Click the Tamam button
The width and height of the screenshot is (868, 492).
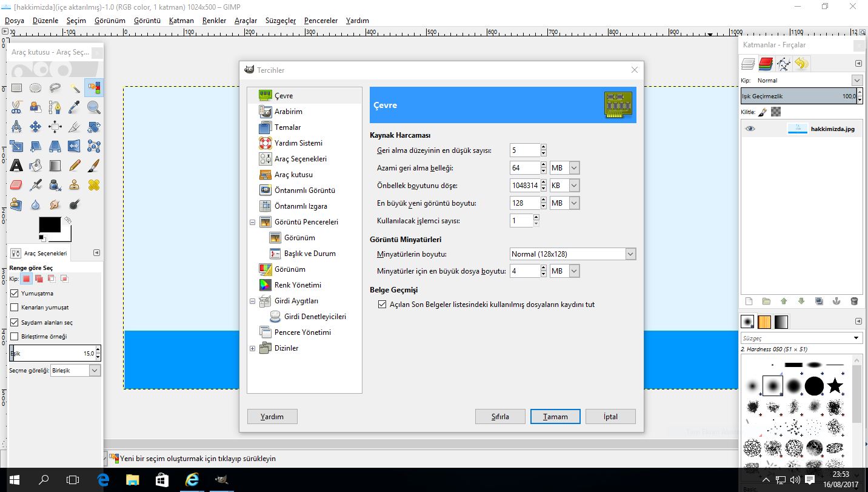pyautogui.click(x=555, y=417)
